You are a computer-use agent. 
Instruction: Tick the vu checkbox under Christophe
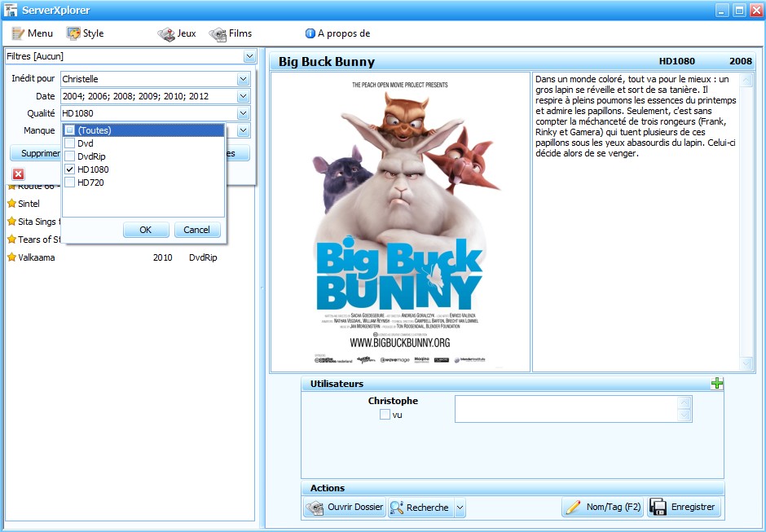(385, 414)
